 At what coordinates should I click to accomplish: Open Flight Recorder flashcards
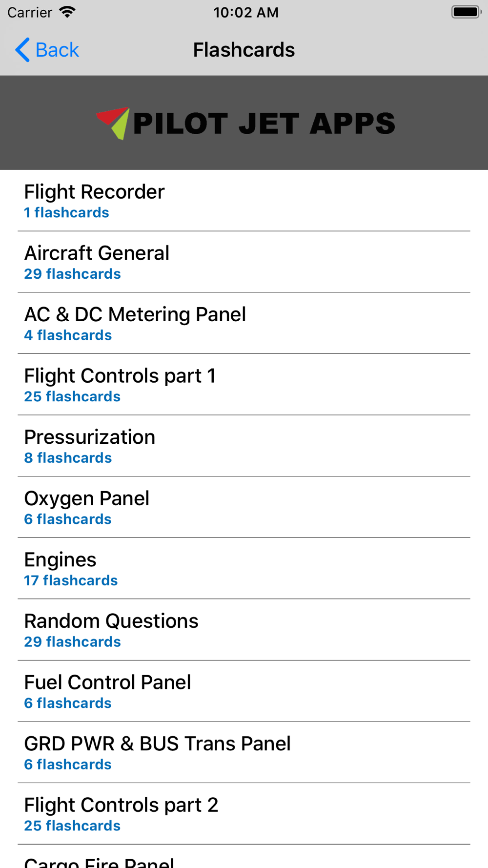pyautogui.click(x=244, y=201)
